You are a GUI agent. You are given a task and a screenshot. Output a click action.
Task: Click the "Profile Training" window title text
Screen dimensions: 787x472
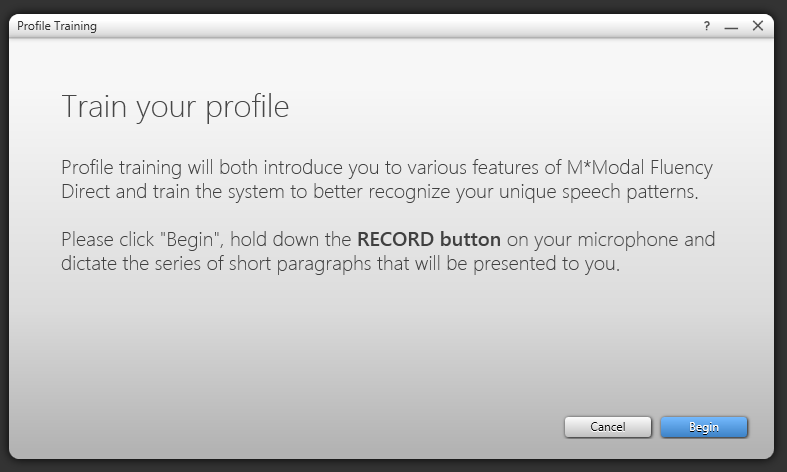tap(57, 26)
